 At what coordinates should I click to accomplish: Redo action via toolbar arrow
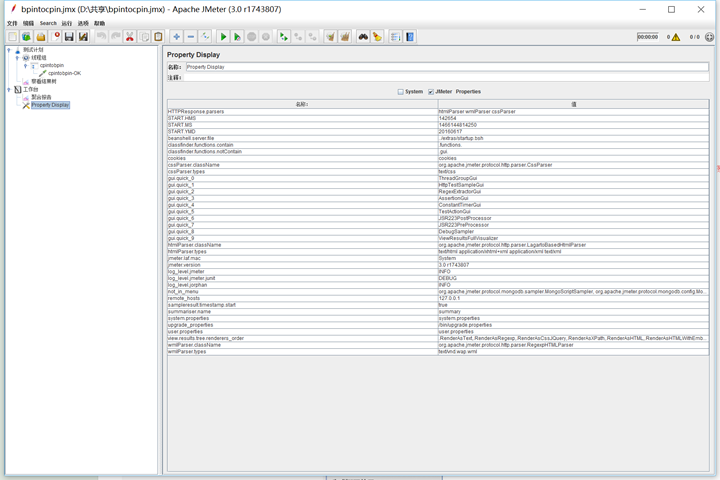pos(116,37)
